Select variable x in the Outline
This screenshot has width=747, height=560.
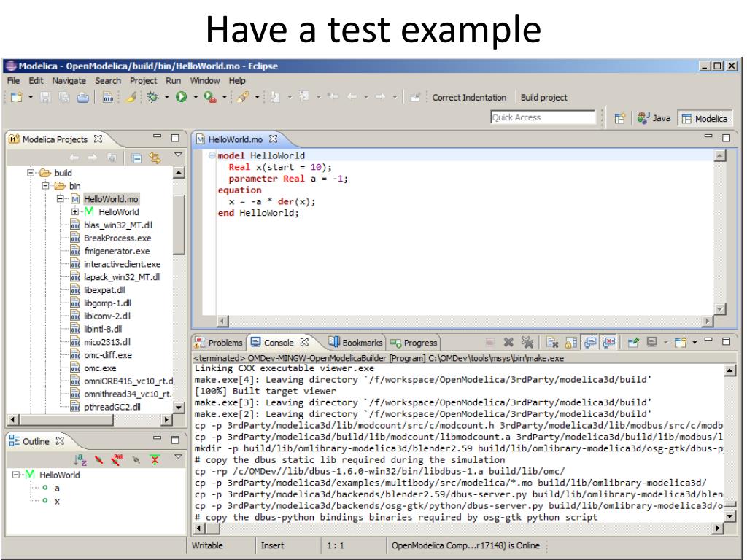57,501
